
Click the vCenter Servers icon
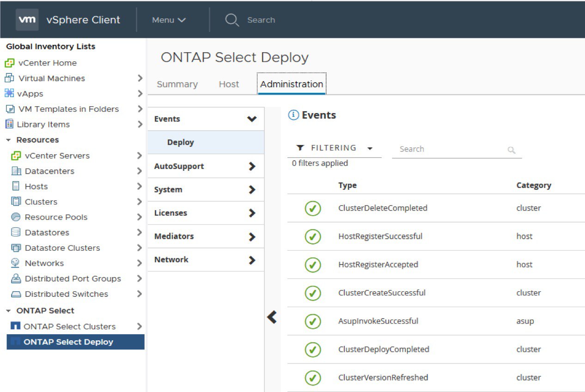point(16,156)
